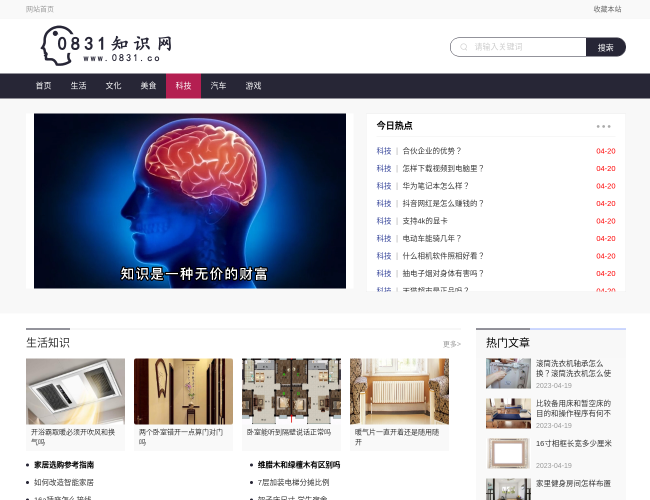This screenshot has height=500, width=650.
Task: Select the highlighted 科技 navigation tab
Action: point(183,86)
